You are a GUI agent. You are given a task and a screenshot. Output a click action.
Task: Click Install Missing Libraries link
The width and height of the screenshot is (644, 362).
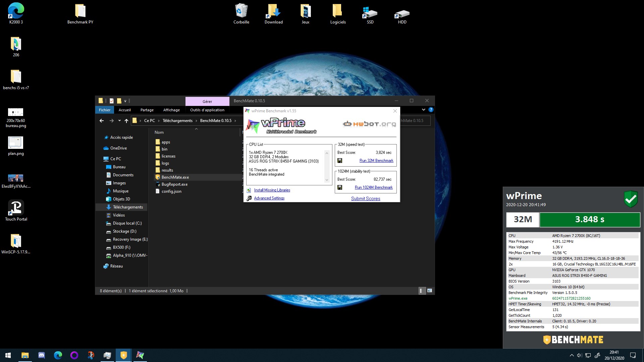[x=272, y=190]
